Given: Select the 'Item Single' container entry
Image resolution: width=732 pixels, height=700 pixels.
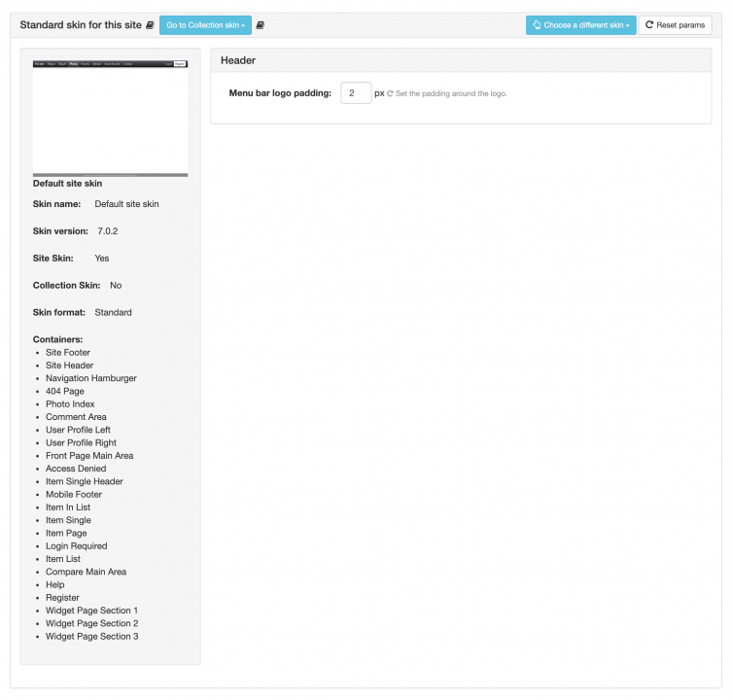Looking at the screenshot, I should pyautogui.click(x=68, y=520).
